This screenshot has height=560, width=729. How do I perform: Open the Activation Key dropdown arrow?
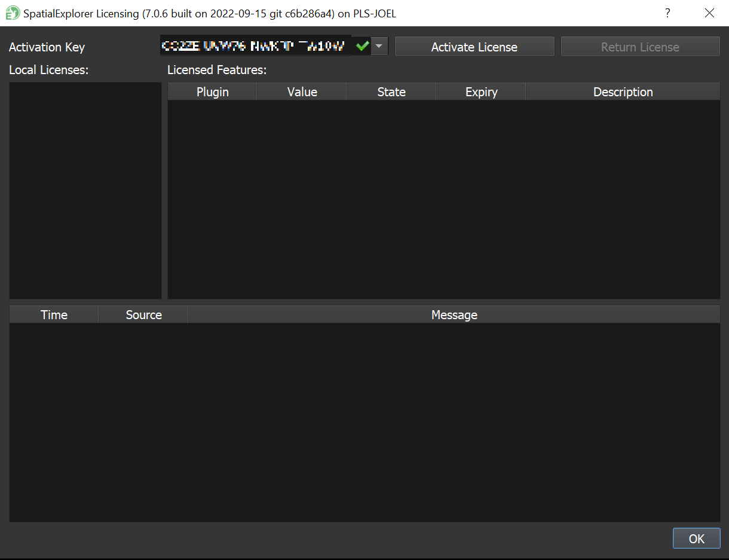pos(379,47)
